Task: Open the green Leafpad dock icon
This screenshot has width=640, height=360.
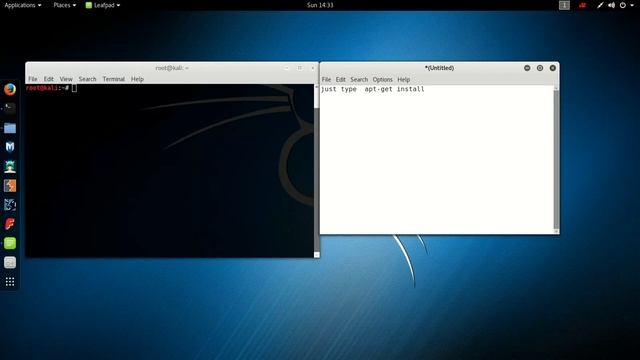Action: pyautogui.click(x=10, y=243)
